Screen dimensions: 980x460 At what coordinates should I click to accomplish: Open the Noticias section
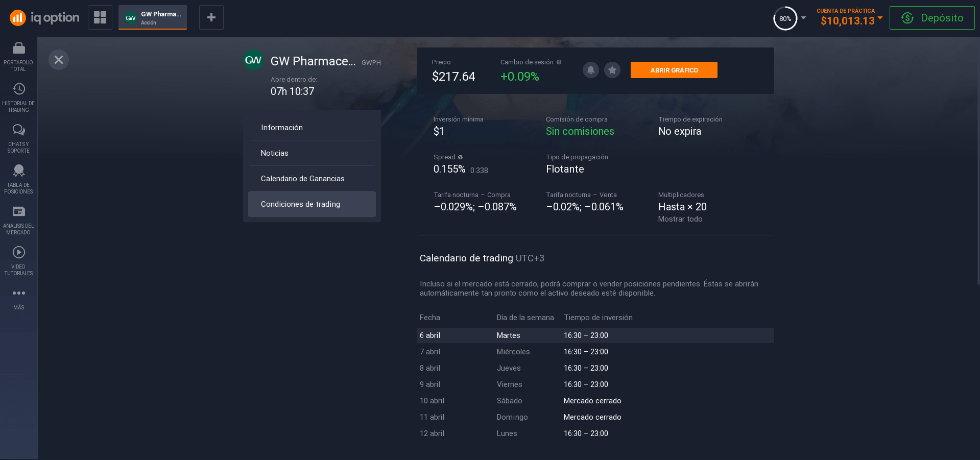coord(274,153)
